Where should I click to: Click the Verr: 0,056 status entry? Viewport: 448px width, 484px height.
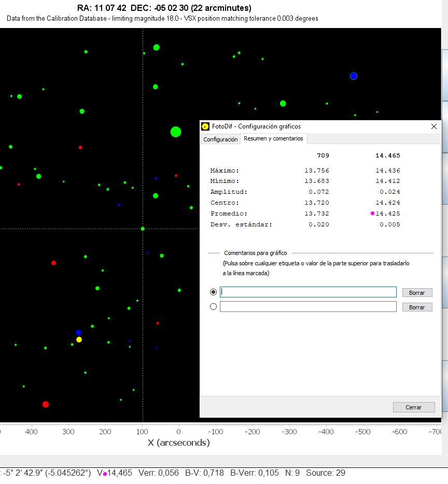159,473
